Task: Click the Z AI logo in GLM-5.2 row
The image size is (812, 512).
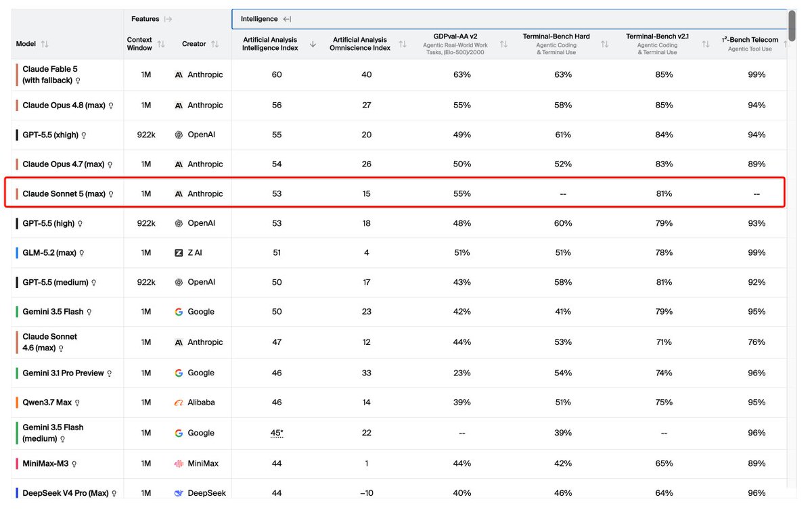Action: [x=179, y=253]
